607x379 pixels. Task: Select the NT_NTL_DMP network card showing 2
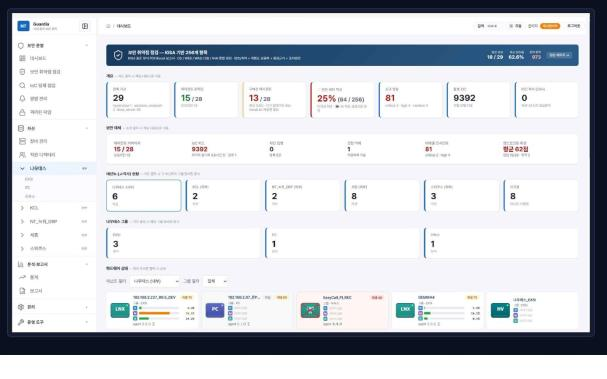(303, 196)
